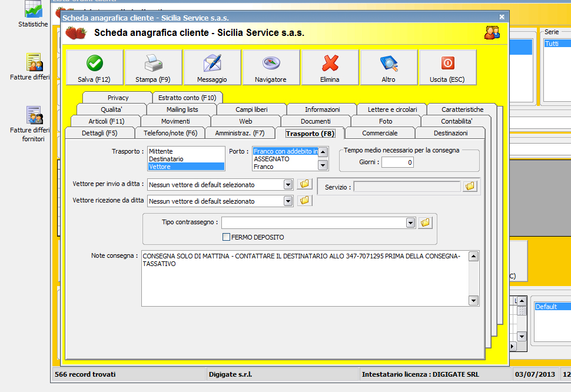This screenshot has width=571, height=392.
Task: Click the Porto list up arrow
Action: [x=323, y=152]
